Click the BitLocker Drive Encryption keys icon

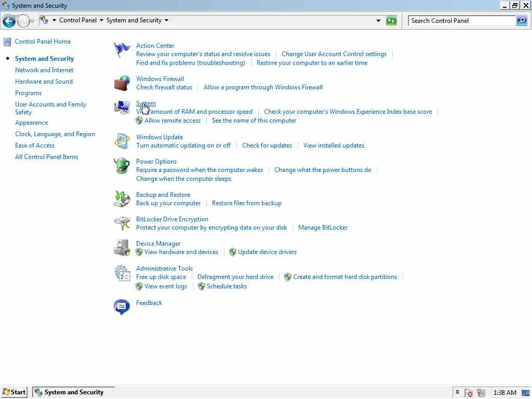pyautogui.click(x=122, y=223)
